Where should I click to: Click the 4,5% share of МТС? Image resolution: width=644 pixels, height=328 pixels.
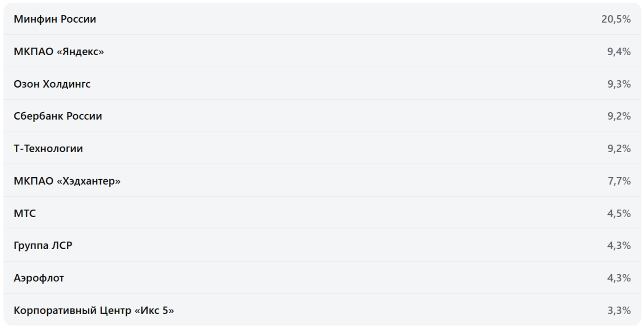tap(619, 213)
